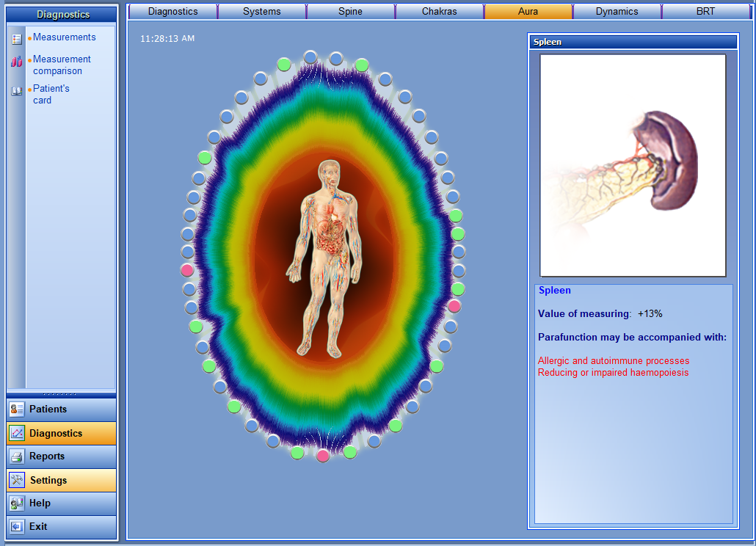Open the Spine tab
The width and height of the screenshot is (756, 546).
(x=351, y=12)
